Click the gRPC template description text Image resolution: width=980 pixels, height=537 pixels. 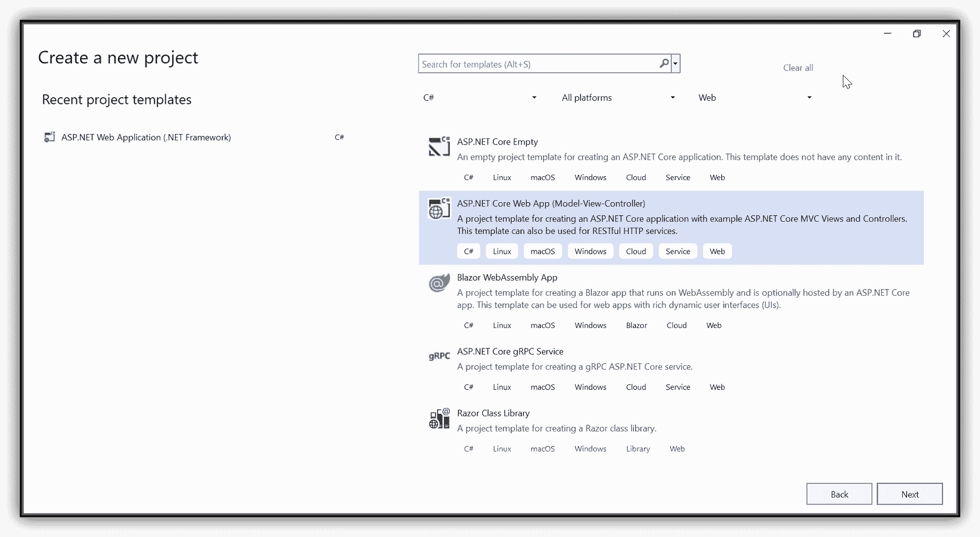tap(575, 367)
